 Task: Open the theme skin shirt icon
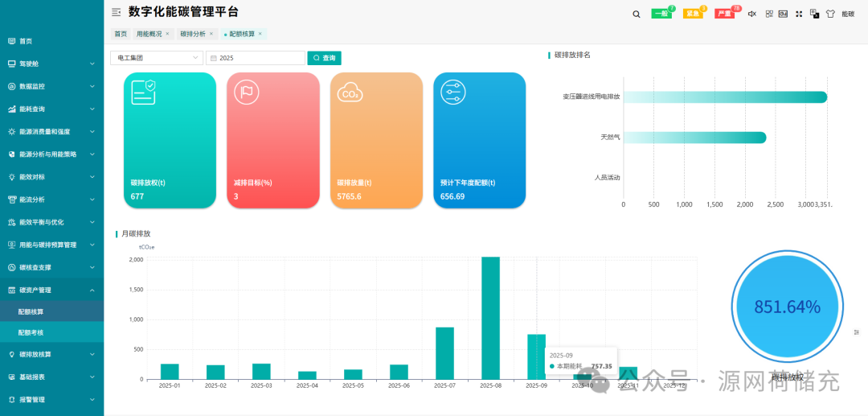point(829,14)
